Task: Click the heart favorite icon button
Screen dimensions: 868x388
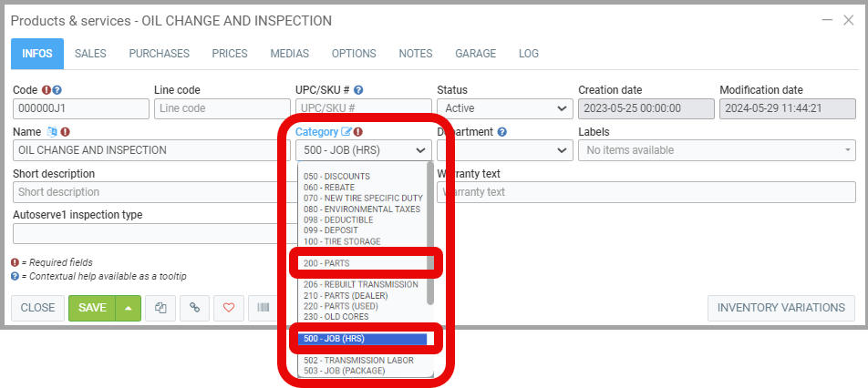Action: click(229, 308)
